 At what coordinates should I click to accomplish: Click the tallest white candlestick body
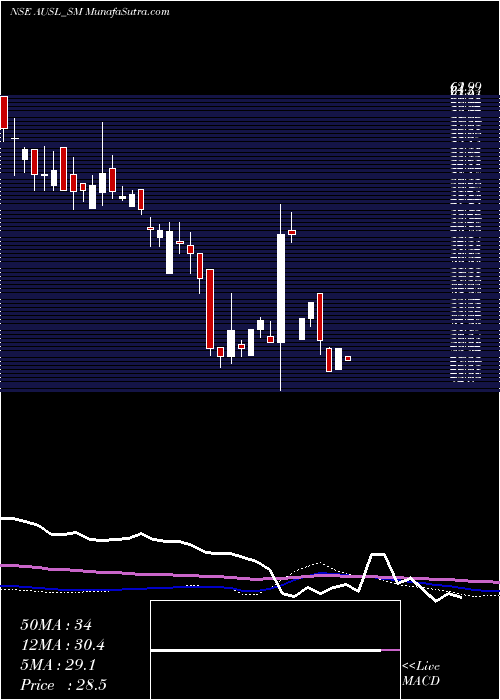281,288
